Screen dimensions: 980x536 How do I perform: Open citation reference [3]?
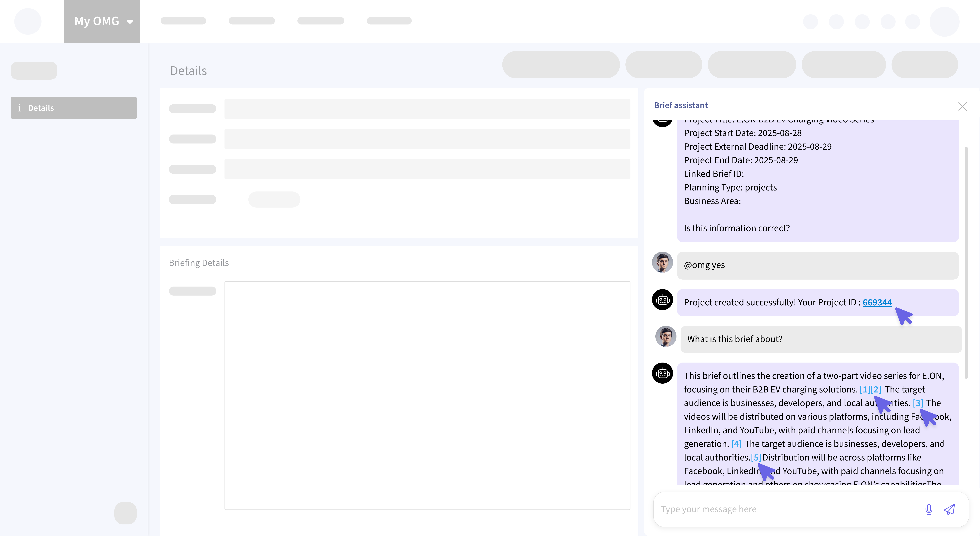(918, 403)
